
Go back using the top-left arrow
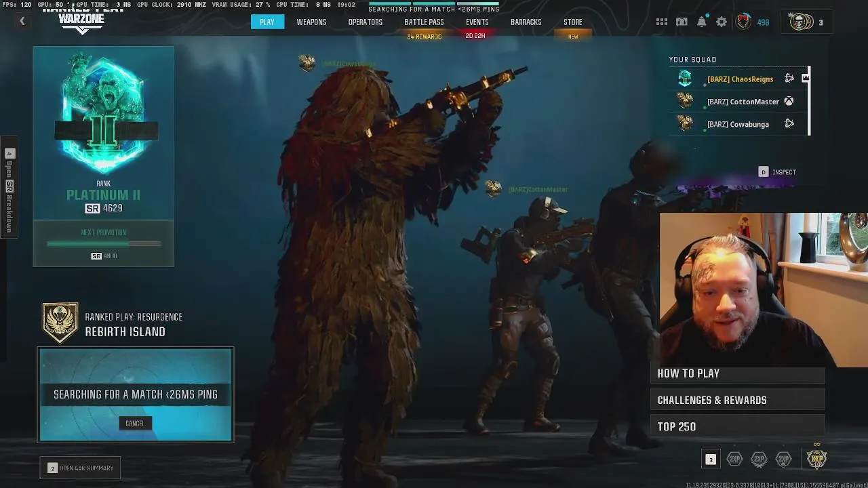point(22,22)
